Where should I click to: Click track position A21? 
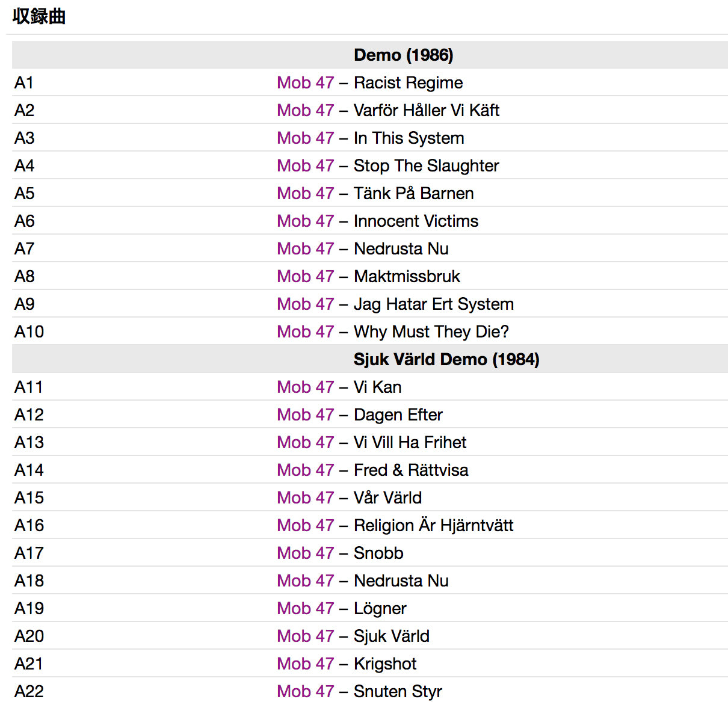point(29,664)
